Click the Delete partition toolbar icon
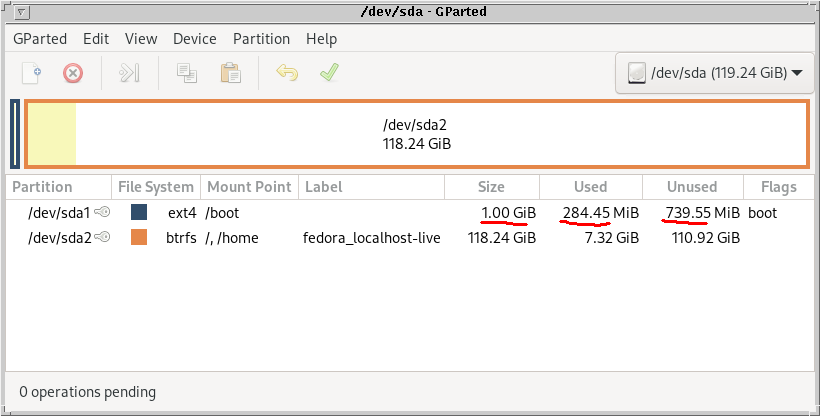 click(x=73, y=73)
